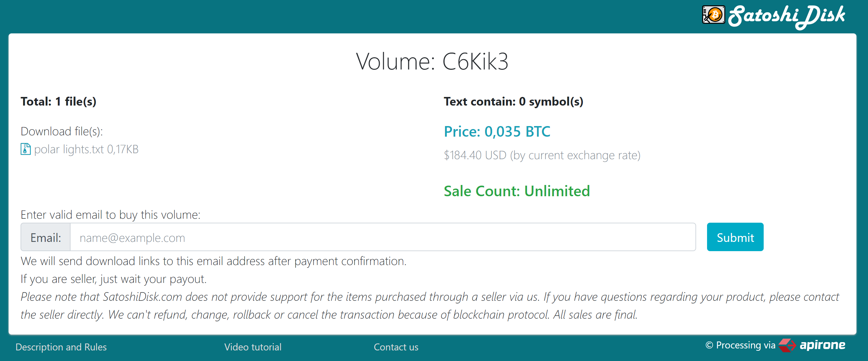Open the Description and Rules page
The width and height of the screenshot is (868, 361).
pos(61,347)
